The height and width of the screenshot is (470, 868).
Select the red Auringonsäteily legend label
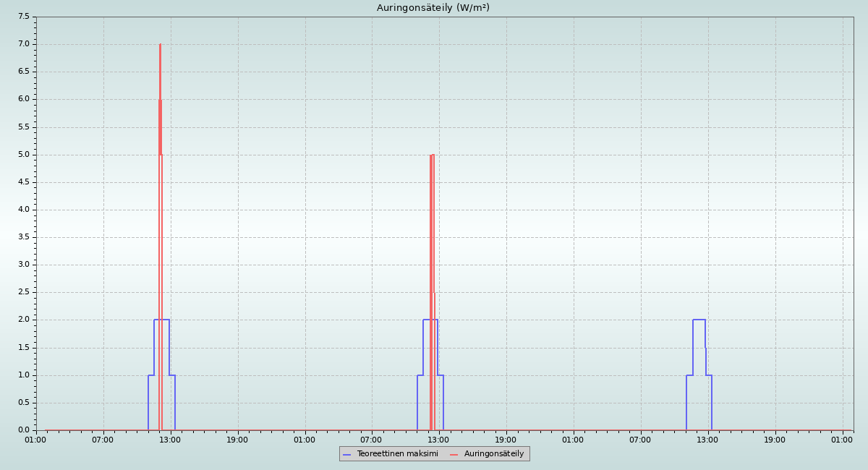click(x=494, y=453)
